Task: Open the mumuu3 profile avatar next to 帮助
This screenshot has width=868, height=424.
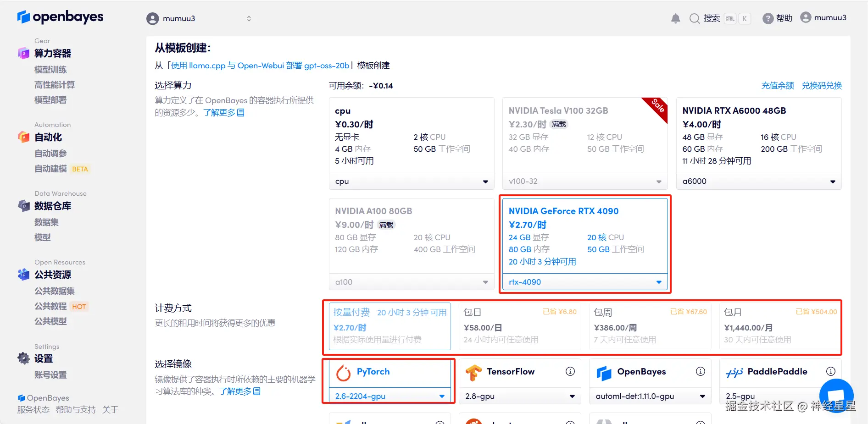Action: pyautogui.click(x=806, y=17)
